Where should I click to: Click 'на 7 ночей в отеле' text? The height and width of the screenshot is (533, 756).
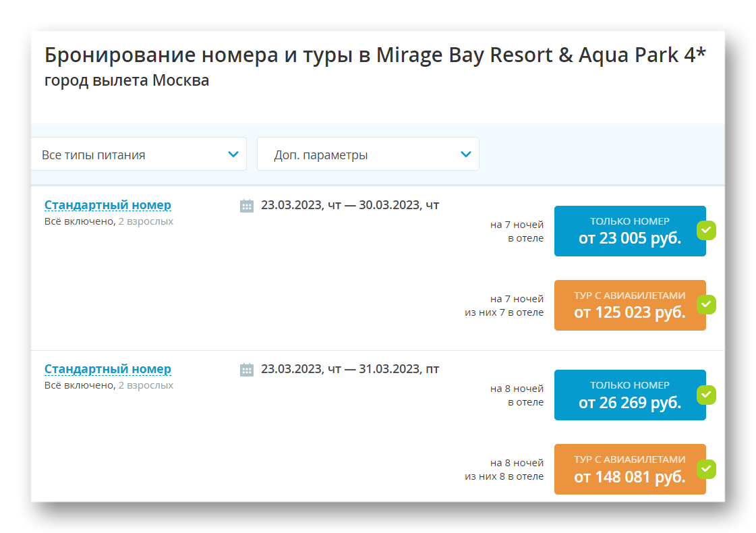[x=517, y=231]
